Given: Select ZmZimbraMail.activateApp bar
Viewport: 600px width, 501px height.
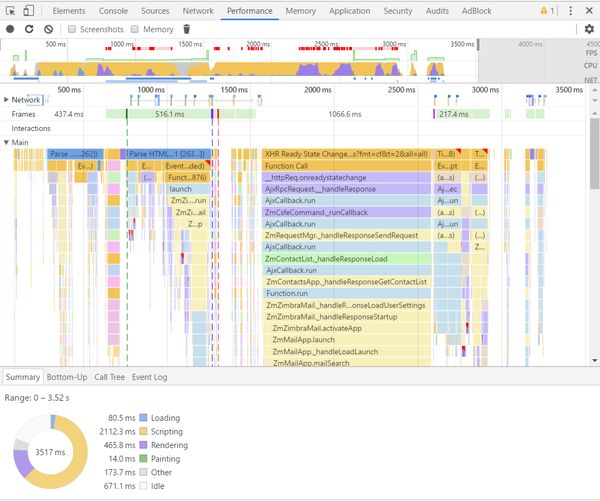Looking at the screenshot, I should click(x=346, y=328).
